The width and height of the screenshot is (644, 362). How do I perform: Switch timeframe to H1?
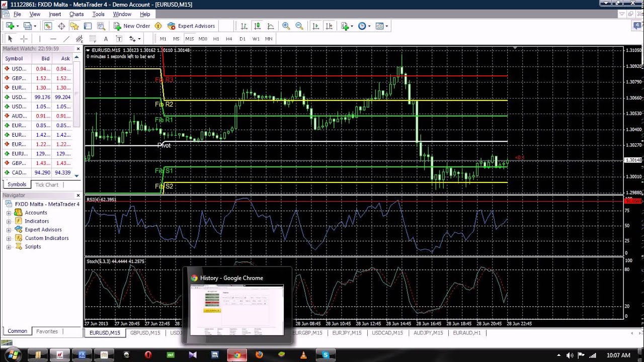[x=216, y=39]
